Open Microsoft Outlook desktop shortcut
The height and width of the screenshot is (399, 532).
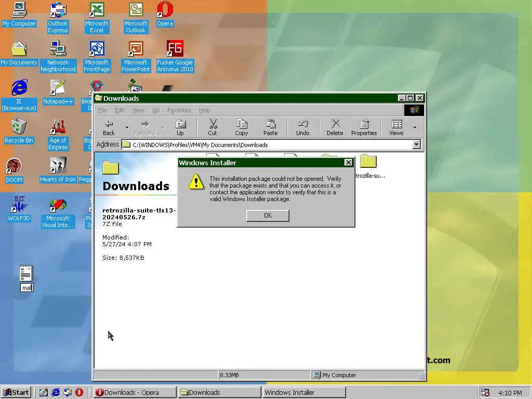(136, 18)
